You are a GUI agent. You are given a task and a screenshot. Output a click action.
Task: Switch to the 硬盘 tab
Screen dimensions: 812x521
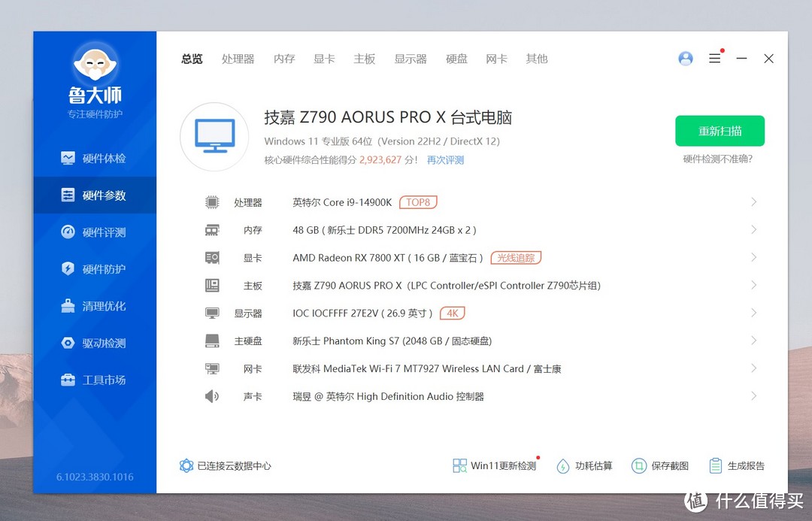tap(457, 59)
